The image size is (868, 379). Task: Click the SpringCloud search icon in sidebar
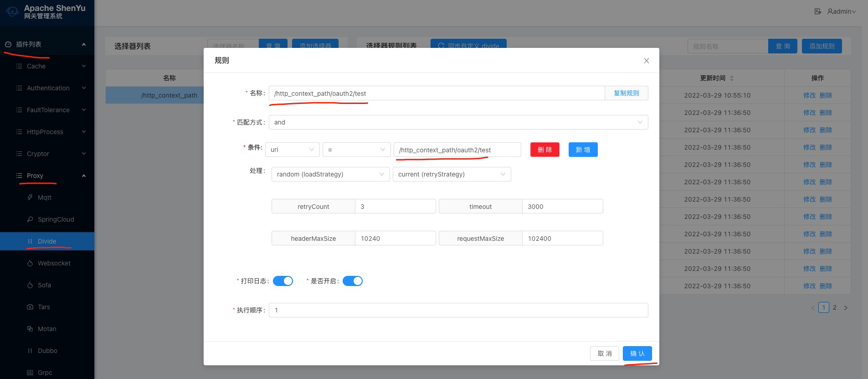[30, 219]
